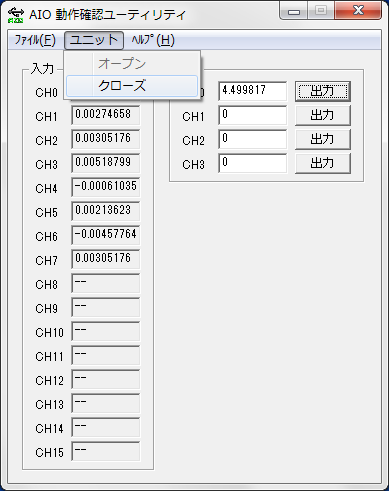Click the AIO application icon in title bar
Screen dimensions: 389x491
16,15
